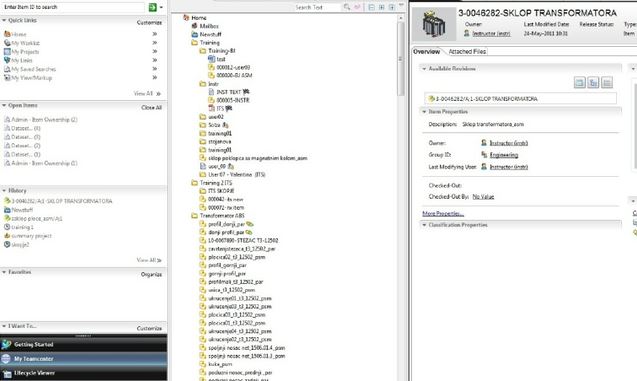The image size is (637, 381).
Task: Select ITS SKOPJE folder in tree
Action: (217, 191)
